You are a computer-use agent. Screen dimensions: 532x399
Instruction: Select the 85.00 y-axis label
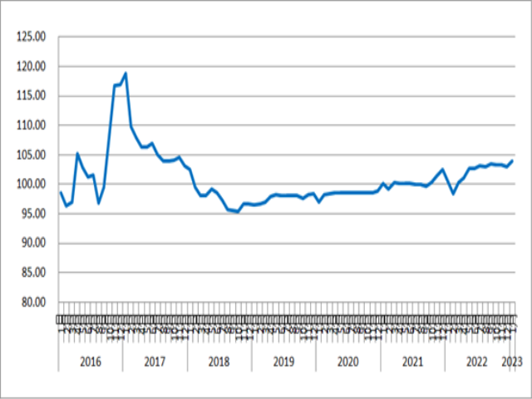33,273
